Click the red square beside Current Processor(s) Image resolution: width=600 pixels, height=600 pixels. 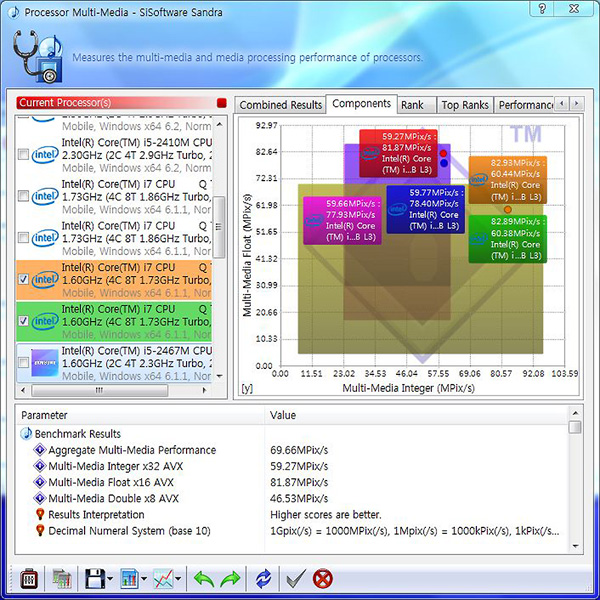[222, 103]
